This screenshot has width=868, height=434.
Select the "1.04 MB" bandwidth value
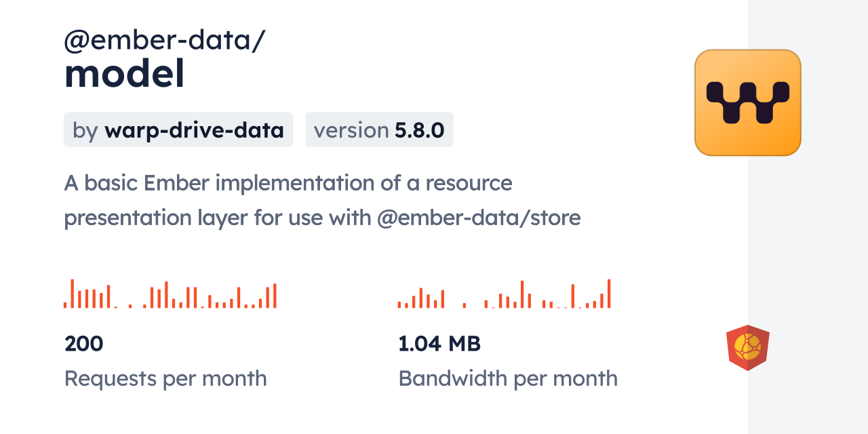[439, 344]
